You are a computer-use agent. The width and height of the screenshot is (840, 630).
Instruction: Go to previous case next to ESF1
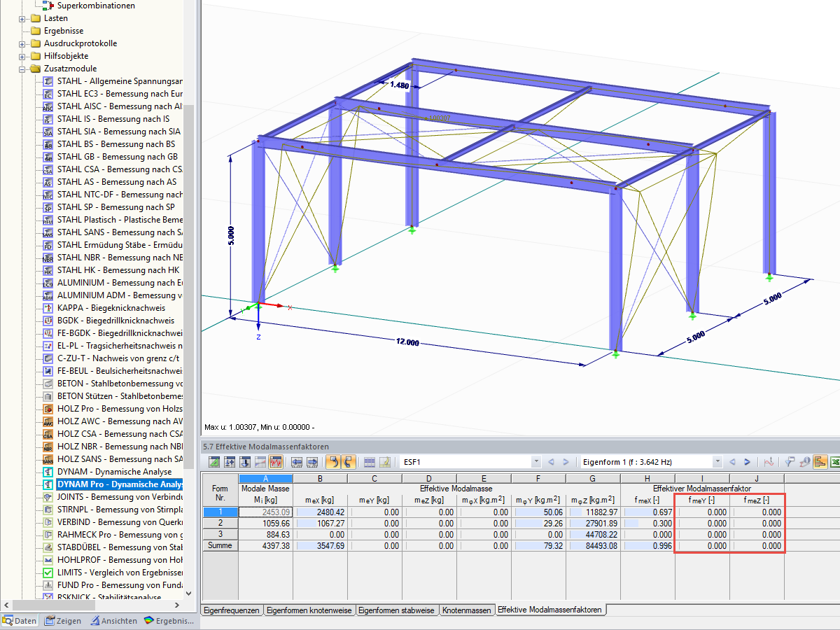551,462
